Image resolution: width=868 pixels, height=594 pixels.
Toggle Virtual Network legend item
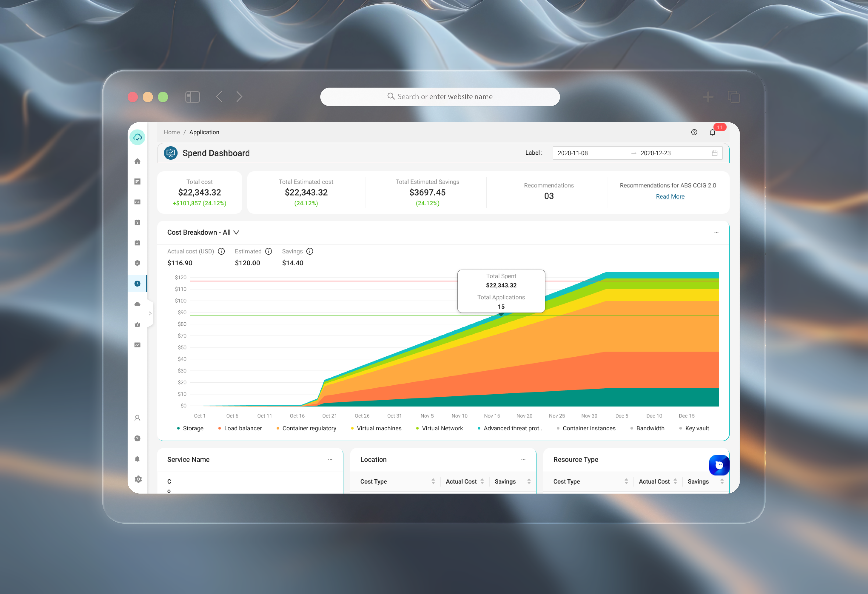(439, 428)
